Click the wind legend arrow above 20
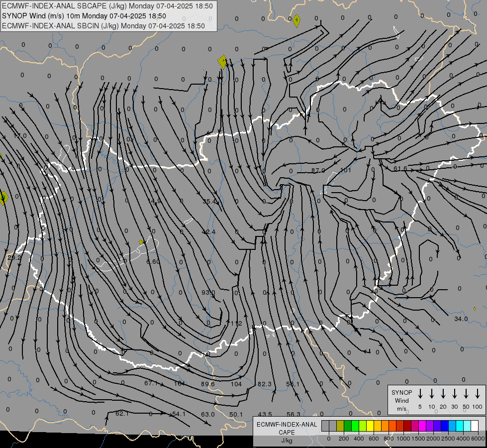Screen dimensions: 487x448 (x=443, y=394)
